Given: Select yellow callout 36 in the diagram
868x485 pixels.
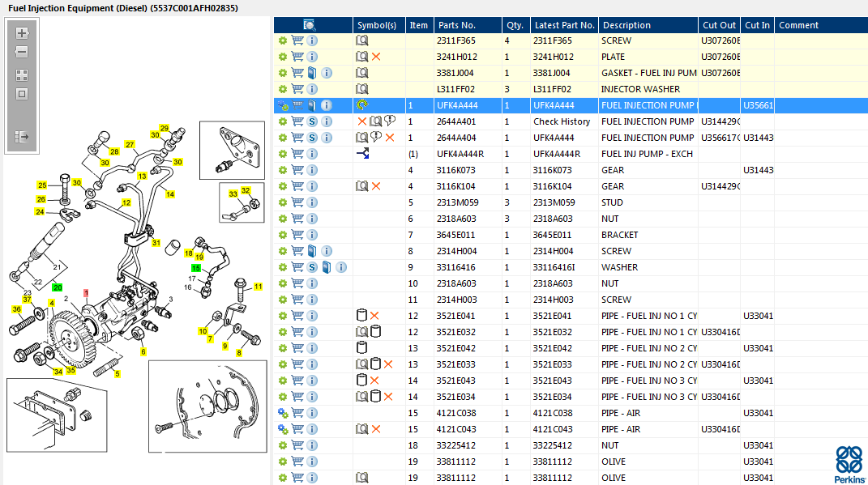Looking at the screenshot, I should pyautogui.click(x=16, y=309).
